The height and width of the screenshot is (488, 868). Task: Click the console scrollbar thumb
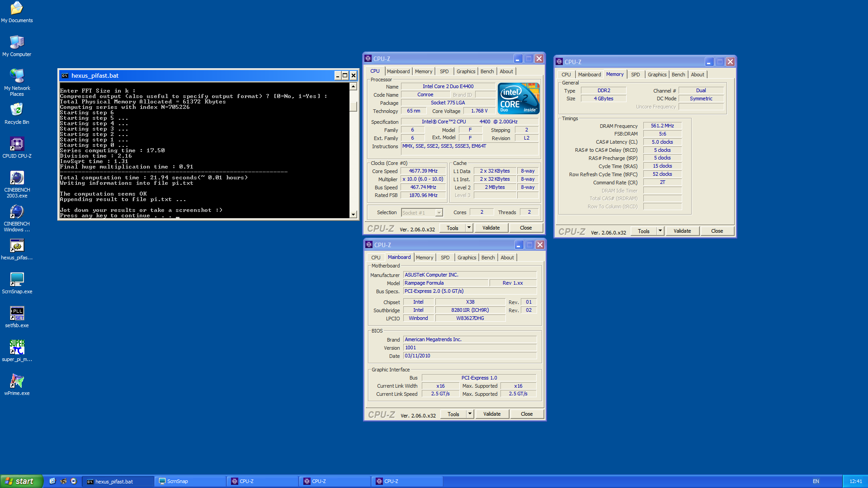353,107
